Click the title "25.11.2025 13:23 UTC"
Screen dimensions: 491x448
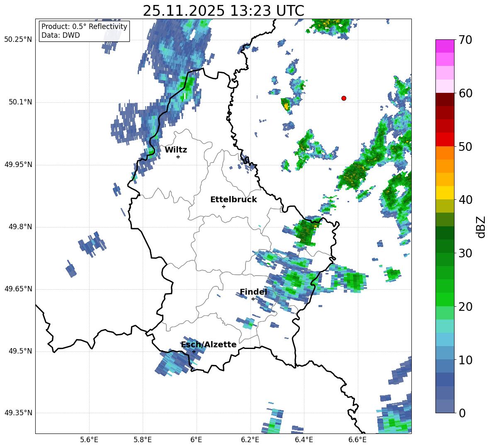click(223, 11)
